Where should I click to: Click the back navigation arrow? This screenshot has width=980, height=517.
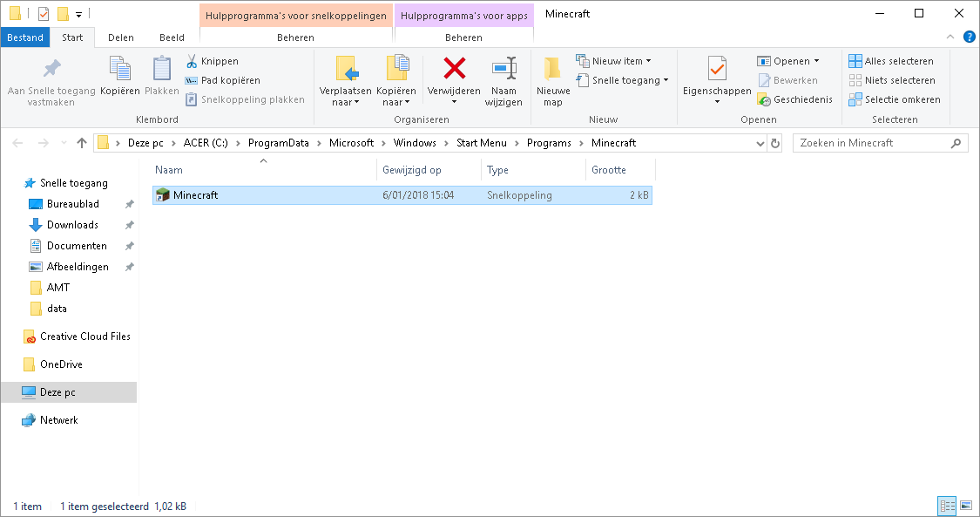[x=17, y=143]
